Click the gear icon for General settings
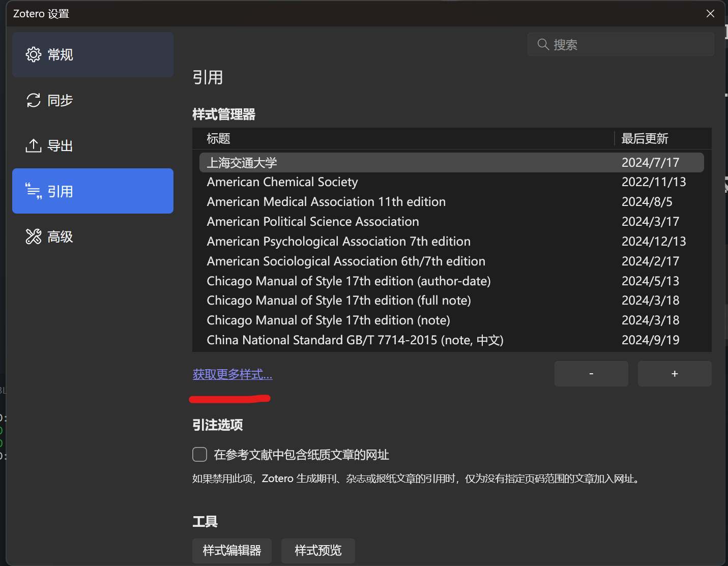This screenshot has height=566, width=728. [34, 54]
